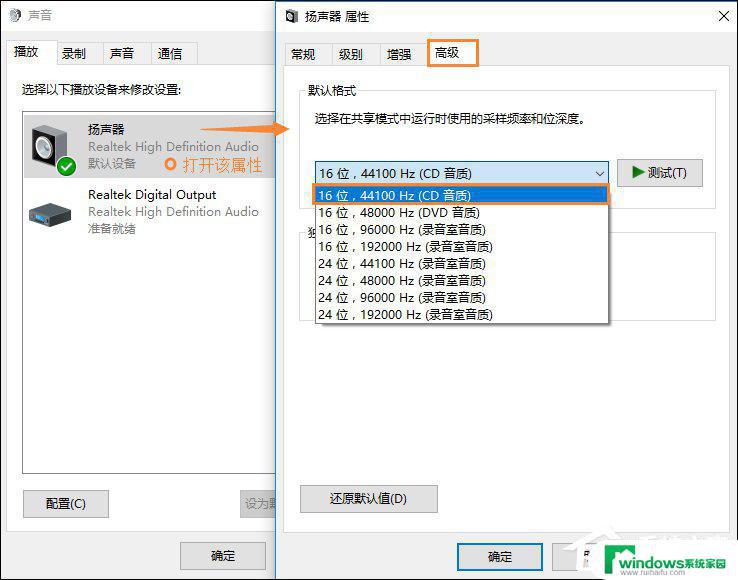Click the 声音 window title icon
The width and height of the screenshot is (738, 580).
[15, 15]
